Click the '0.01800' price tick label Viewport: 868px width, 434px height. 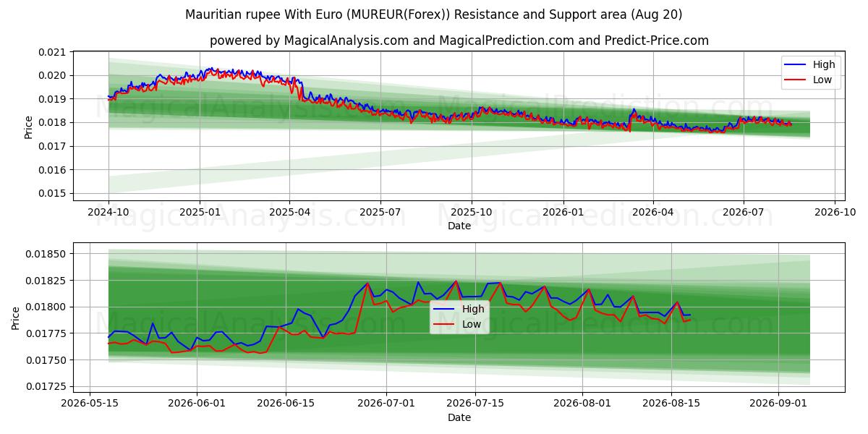point(46,307)
